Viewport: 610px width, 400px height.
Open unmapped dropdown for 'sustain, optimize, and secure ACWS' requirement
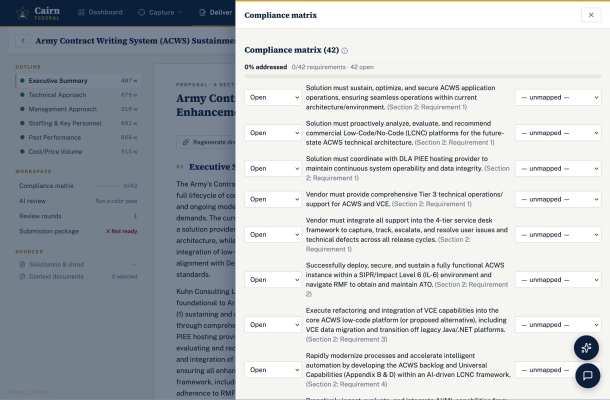558,97
